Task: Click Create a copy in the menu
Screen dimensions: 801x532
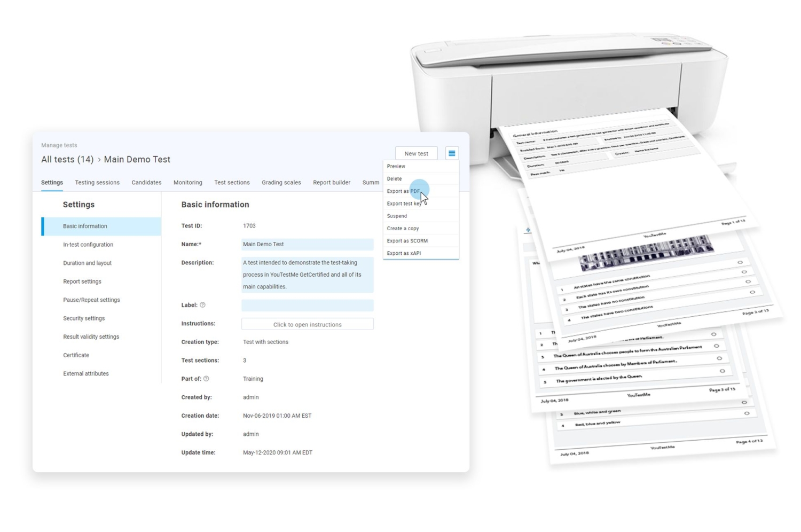Action: pos(403,228)
